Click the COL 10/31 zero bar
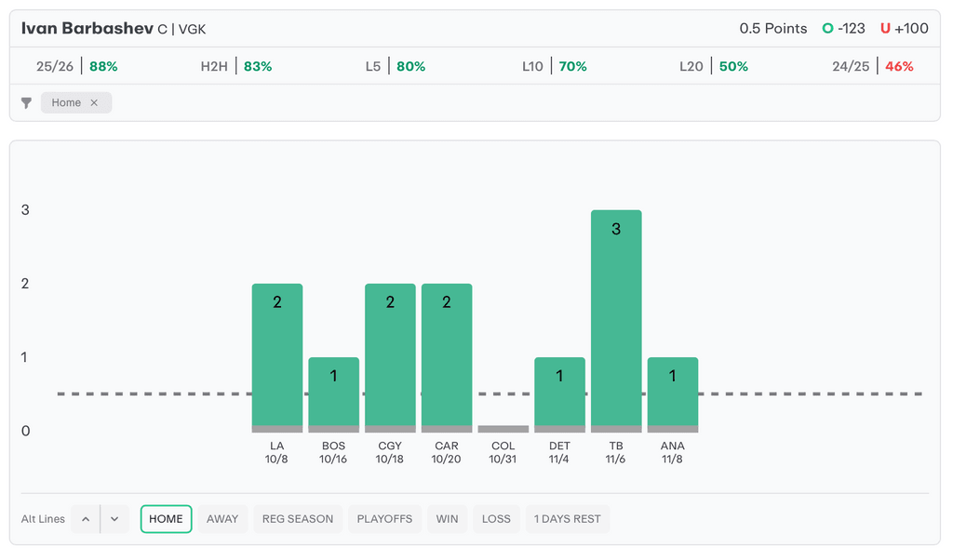Image resolution: width=953 pixels, height=560 pixels. click(x=503, y=429)
